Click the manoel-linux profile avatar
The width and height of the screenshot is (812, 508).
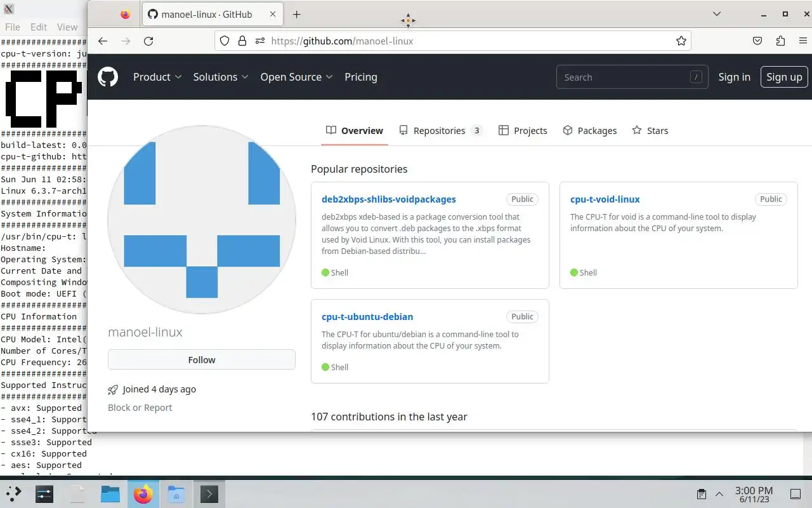tap(202, 220)
